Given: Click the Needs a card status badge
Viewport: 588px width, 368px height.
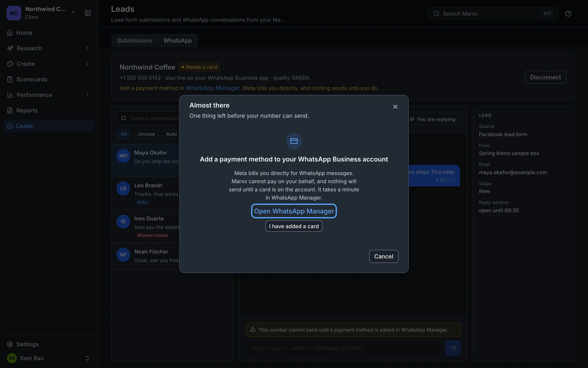Looking at the screenshot, I should click(x=199, y=67).
